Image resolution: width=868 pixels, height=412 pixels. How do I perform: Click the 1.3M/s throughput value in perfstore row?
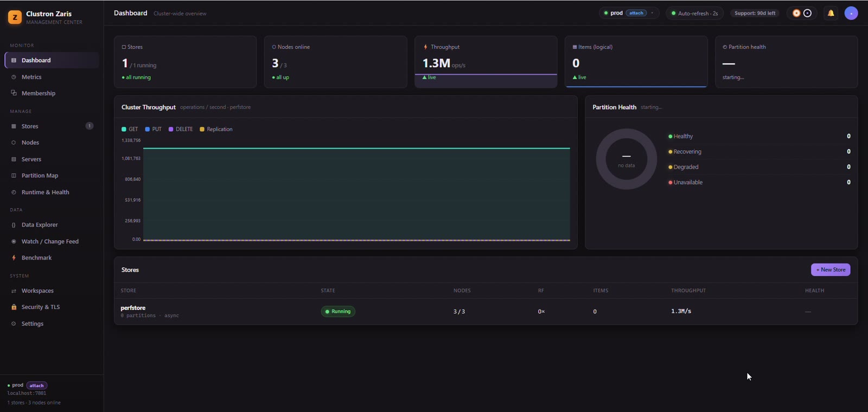pyautogui.click(x=681, y=311)
